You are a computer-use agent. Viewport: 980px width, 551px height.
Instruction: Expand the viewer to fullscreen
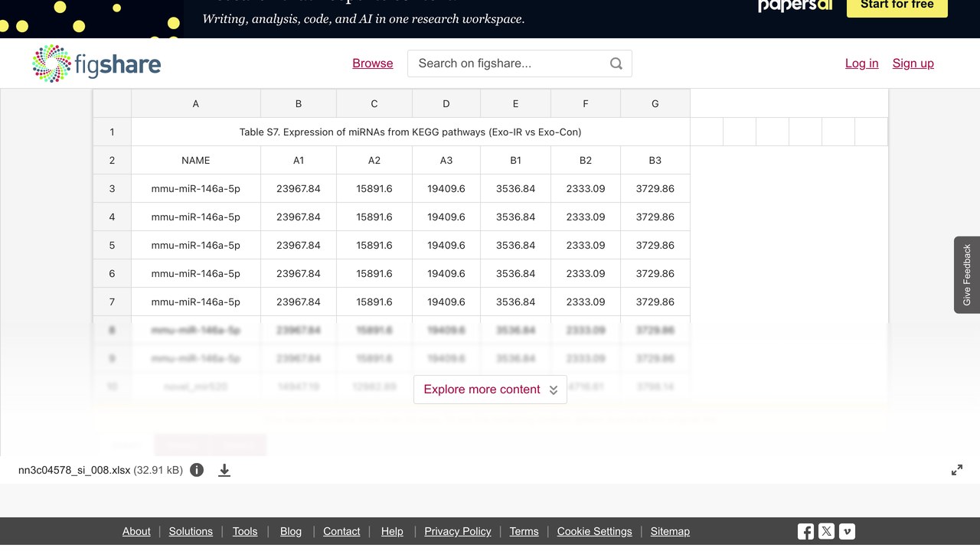pos(957,470)
